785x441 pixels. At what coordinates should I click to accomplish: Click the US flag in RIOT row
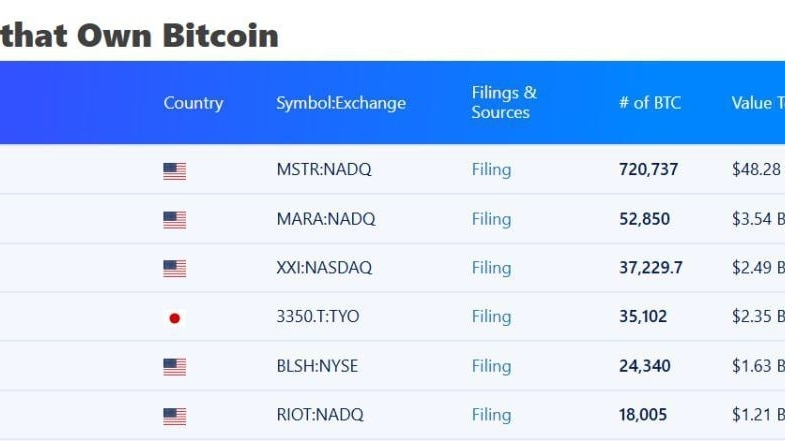(x=175, y=416)
